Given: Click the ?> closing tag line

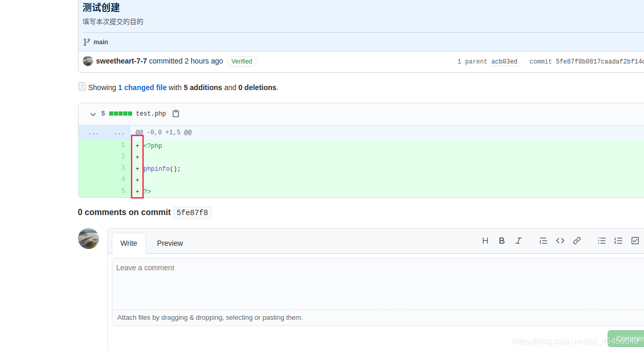Looking at the screenshot, I should tap(147, 192).
